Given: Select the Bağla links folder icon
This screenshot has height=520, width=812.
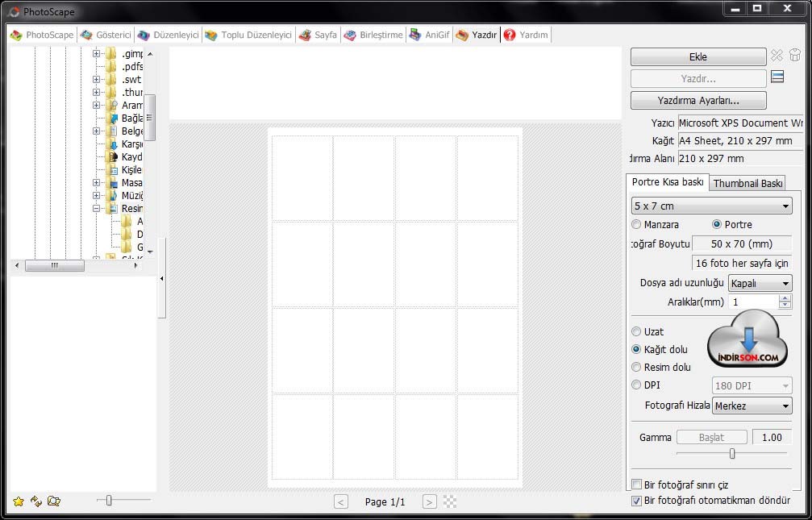Looking at the screenshot, I should tap(112, 118).
